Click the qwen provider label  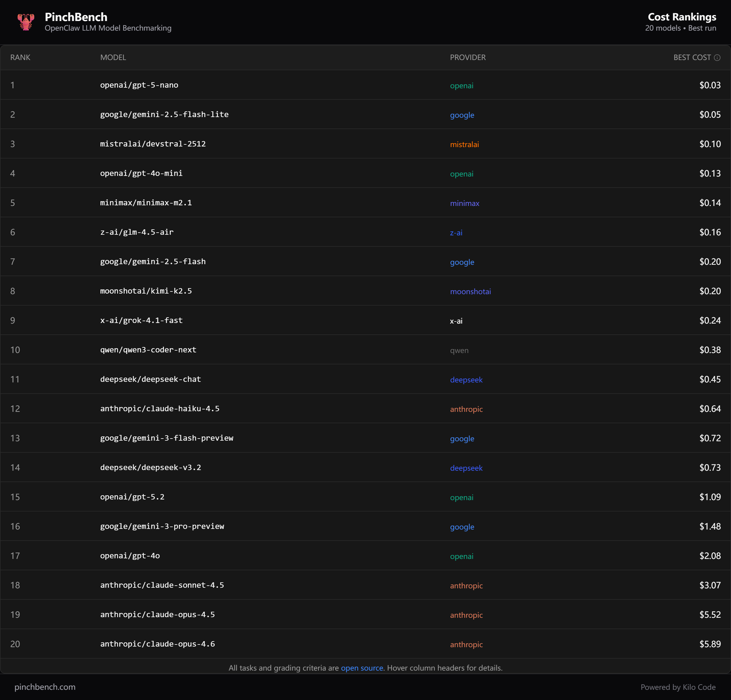459,350
